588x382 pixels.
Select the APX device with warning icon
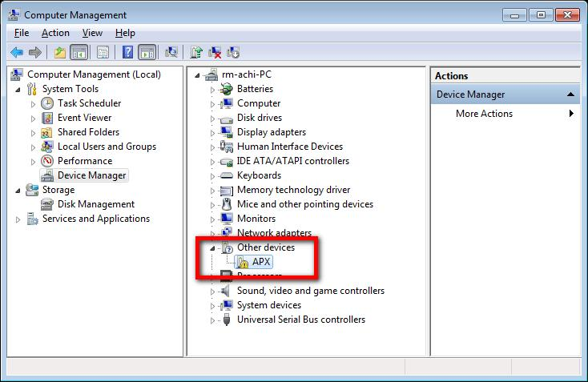(x=254, y=262)
